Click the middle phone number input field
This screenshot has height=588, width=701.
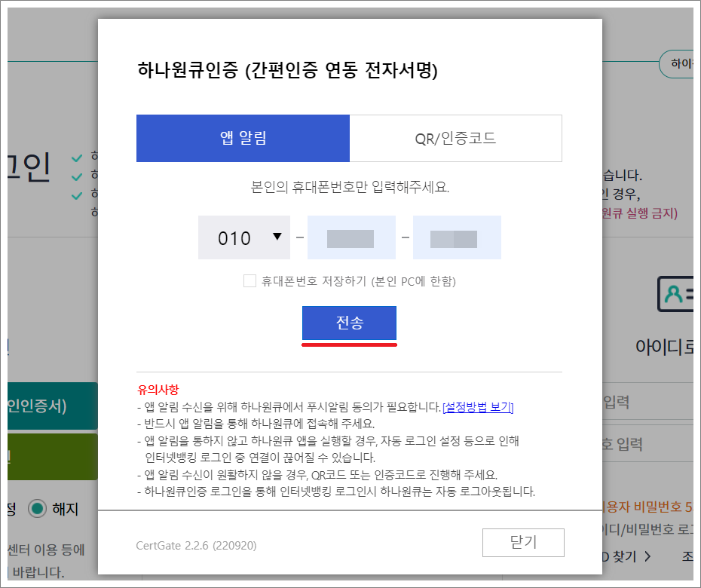click(351, 237)
